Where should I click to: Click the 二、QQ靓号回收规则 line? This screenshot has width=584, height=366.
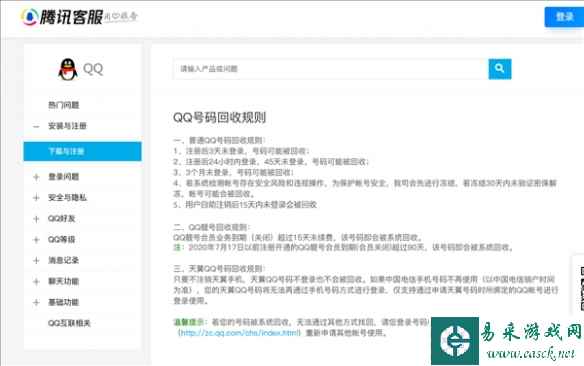[x=212, y=227]
